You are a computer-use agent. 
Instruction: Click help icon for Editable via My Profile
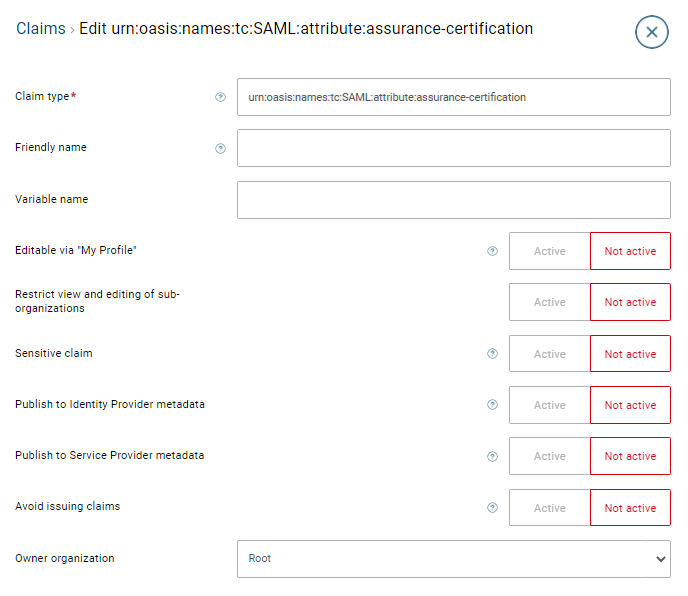[492, 251]
